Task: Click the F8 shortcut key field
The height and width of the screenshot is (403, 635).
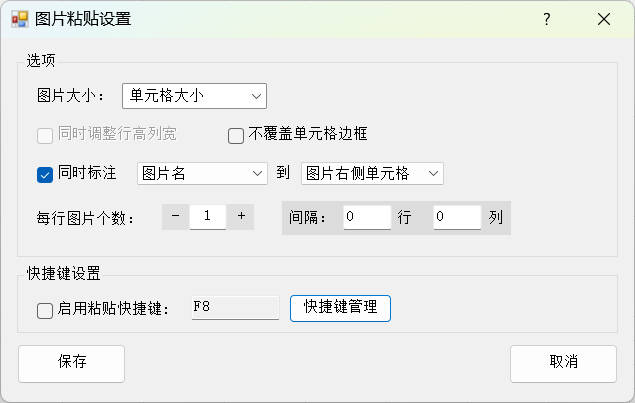Action: coord(234,308)
